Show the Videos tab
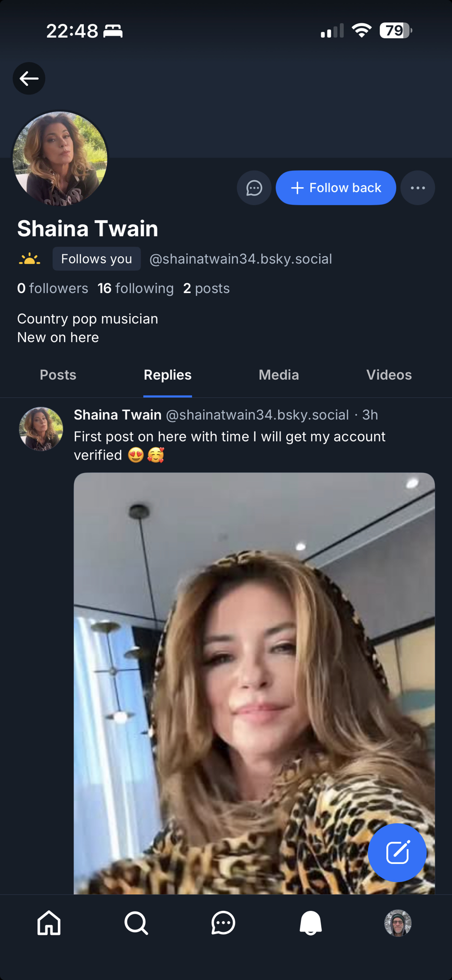Image resolution: width=452 pixels, height=980 pixels. [389, 375]
